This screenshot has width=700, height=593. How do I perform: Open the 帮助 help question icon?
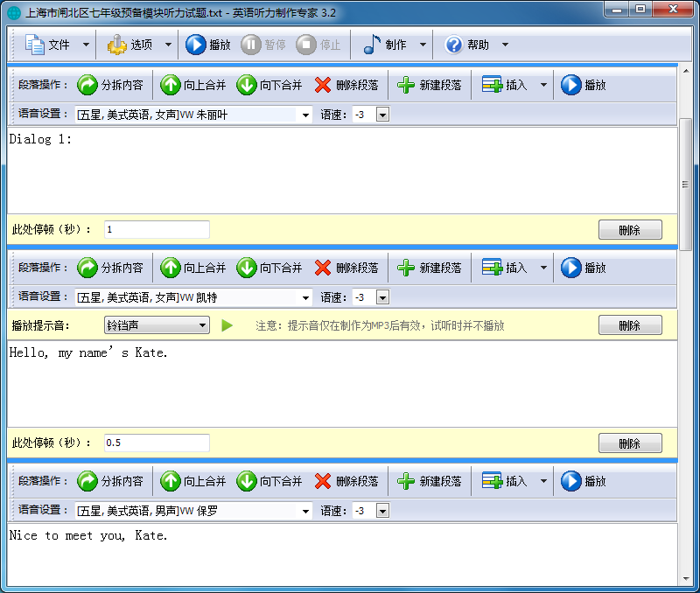[x=453, y=45]
